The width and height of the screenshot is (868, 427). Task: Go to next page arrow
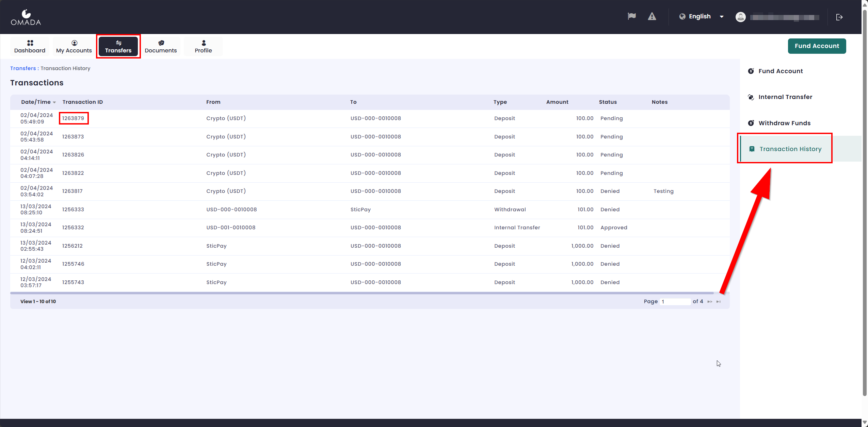point(710,301)
